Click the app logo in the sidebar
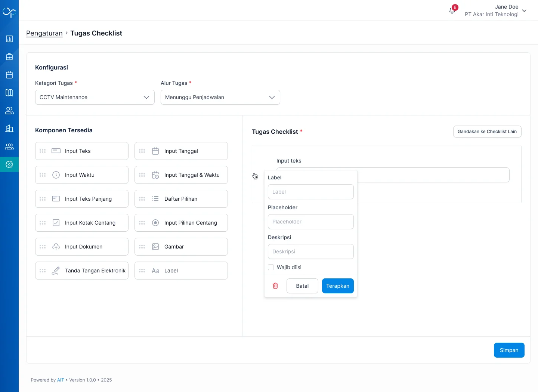538x392 pixels. tap(9, 12)
